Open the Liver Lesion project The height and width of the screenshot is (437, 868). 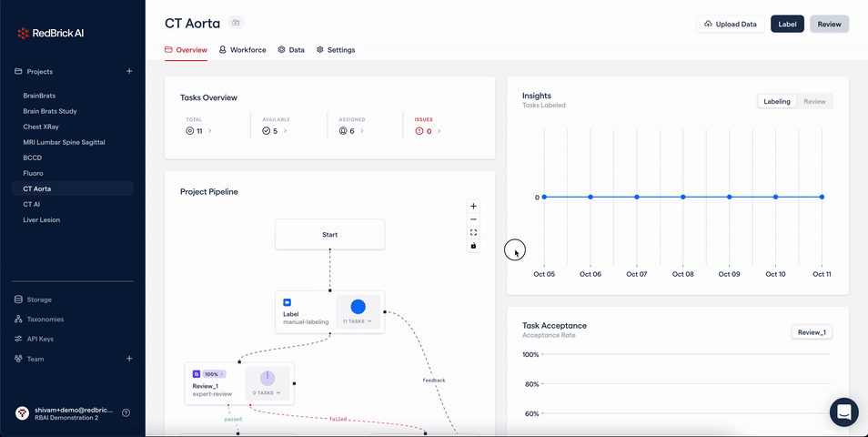42,219
